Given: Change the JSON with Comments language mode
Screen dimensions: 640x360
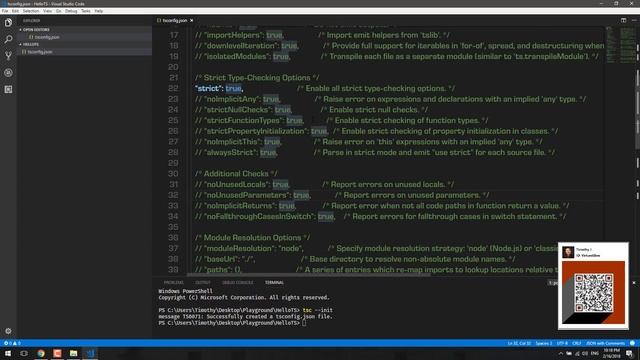Looking at the screenshot, I should (605, 343).
